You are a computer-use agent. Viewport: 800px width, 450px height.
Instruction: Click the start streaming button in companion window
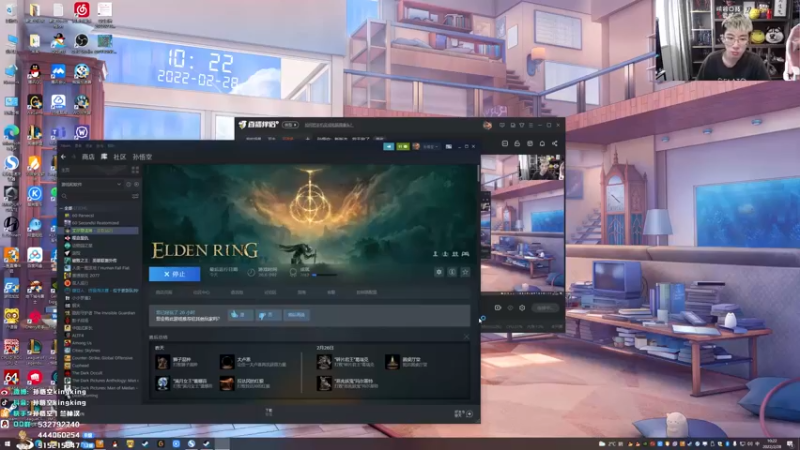click(545, 308)
